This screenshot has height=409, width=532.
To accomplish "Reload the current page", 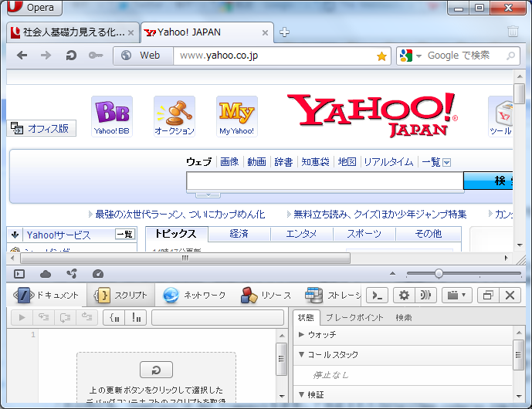I will pos(71,56).
